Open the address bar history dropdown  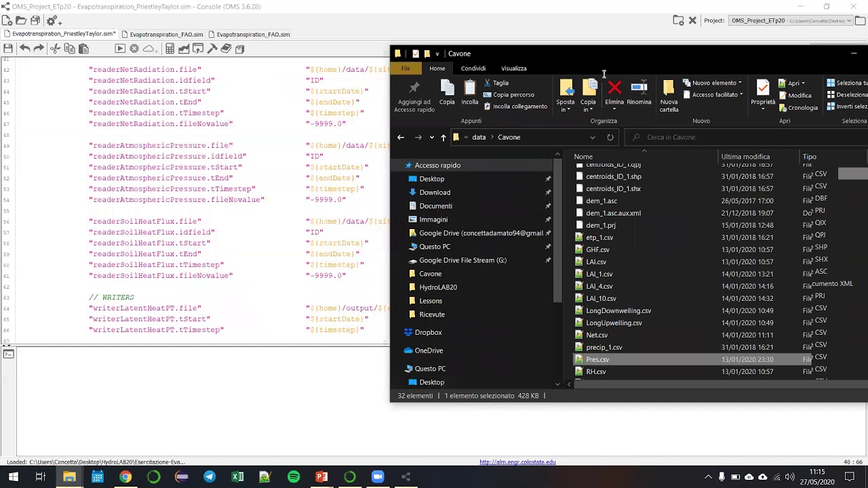point(592,138)
